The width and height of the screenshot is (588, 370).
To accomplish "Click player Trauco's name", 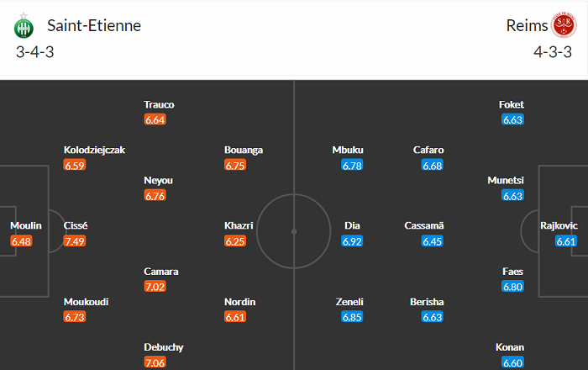I will (x=159, y=105).
